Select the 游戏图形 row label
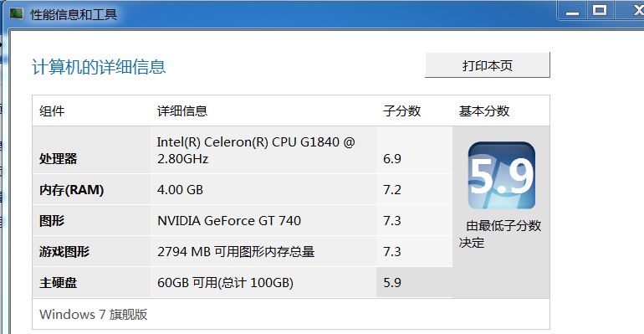Screen dimensions: 644x334 click(x=64, y=251)
